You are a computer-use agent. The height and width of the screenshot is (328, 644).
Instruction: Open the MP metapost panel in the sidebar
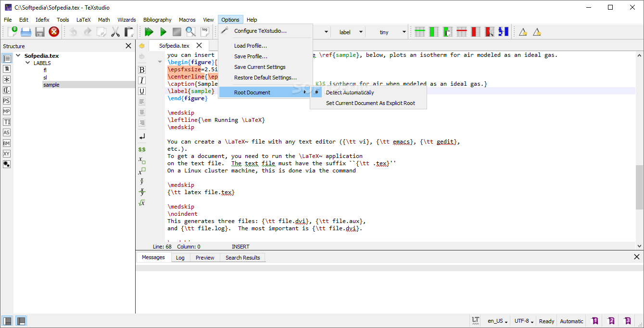tap(7, 111)
